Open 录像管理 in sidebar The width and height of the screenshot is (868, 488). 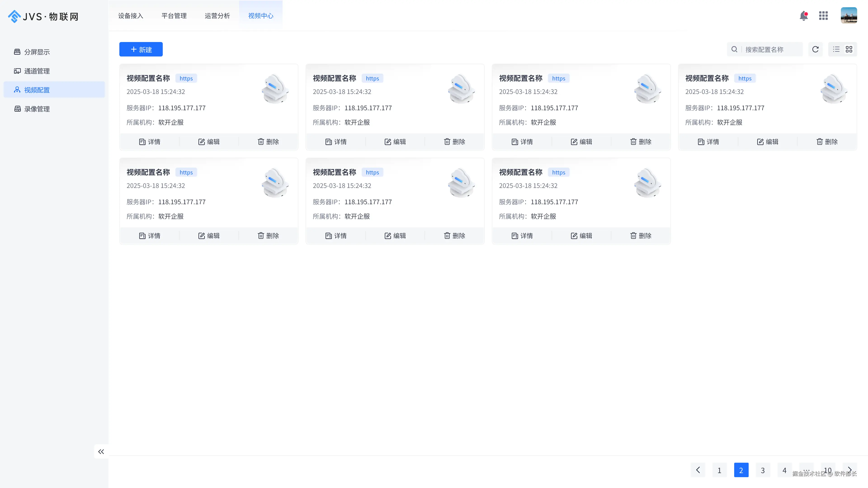37,109
